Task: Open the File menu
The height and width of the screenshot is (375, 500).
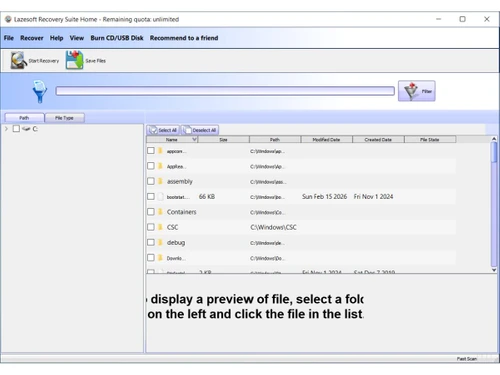Action: [x=9, y=38]
